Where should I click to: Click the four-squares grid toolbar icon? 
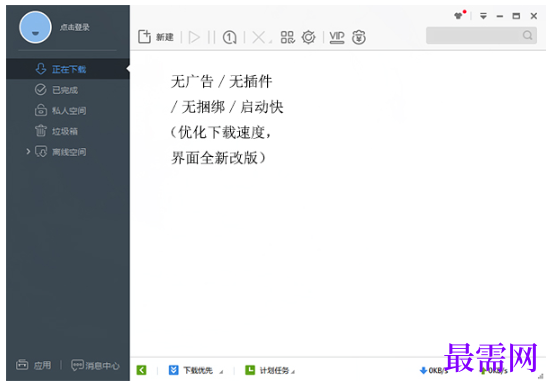click(288, 37)
